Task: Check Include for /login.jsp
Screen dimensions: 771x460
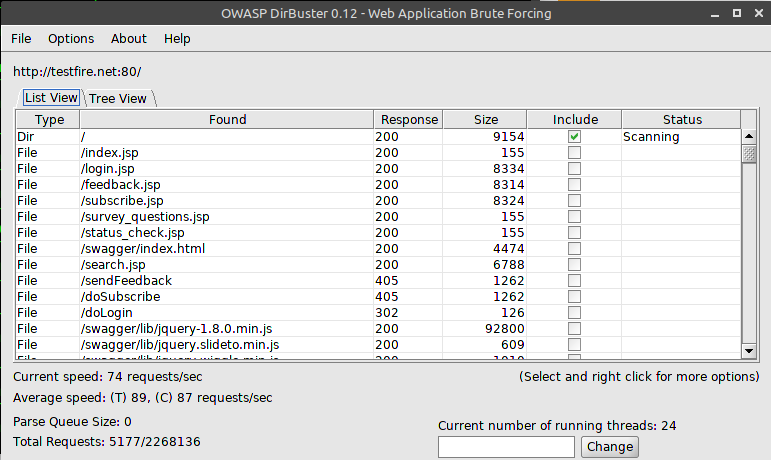Action: coord(574,169)
